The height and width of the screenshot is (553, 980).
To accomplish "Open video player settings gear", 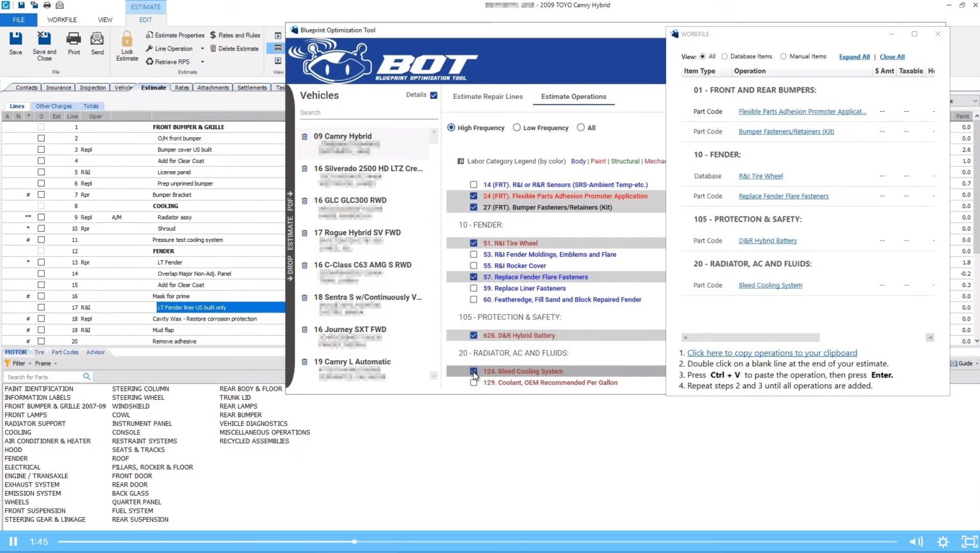I will pos(943,542).
